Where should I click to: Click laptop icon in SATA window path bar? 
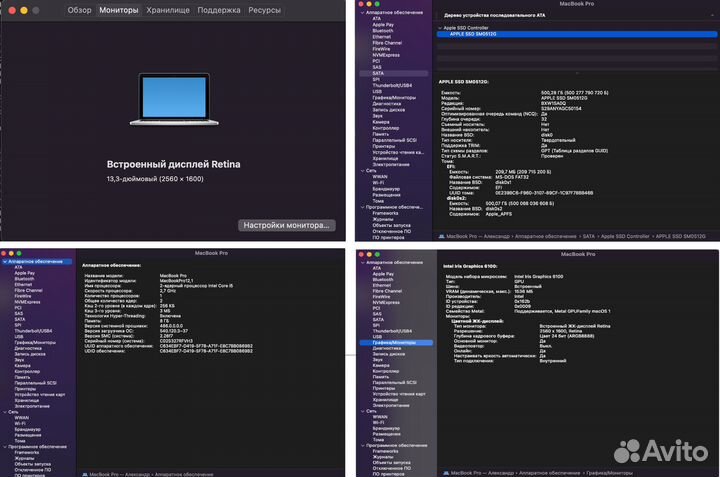point(442,236)
